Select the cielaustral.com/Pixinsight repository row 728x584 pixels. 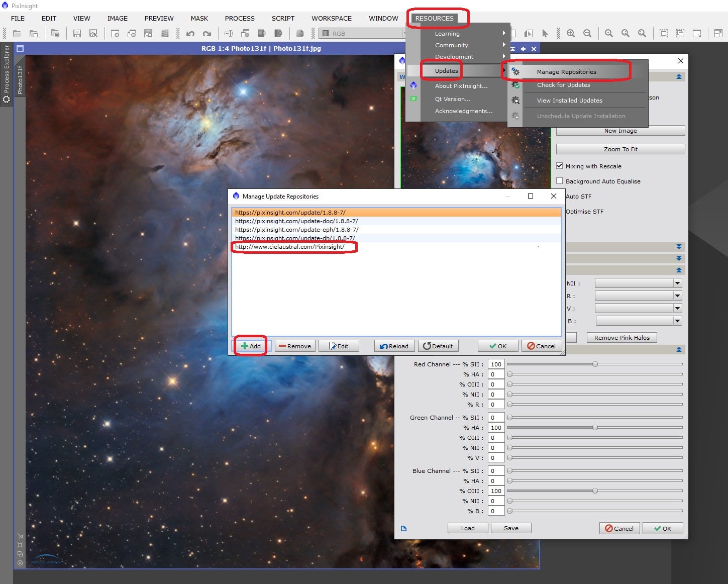tap(396, 247)
